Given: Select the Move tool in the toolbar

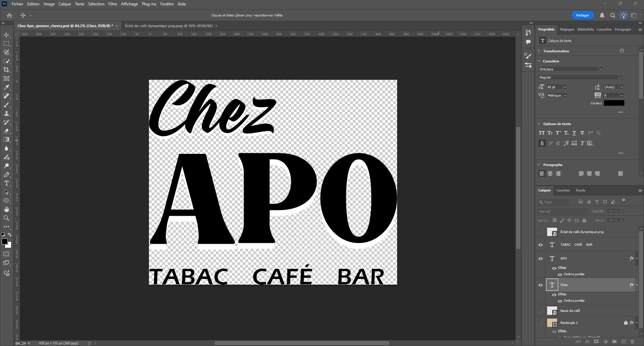Looking at the screenshot, I should (6, 35).
